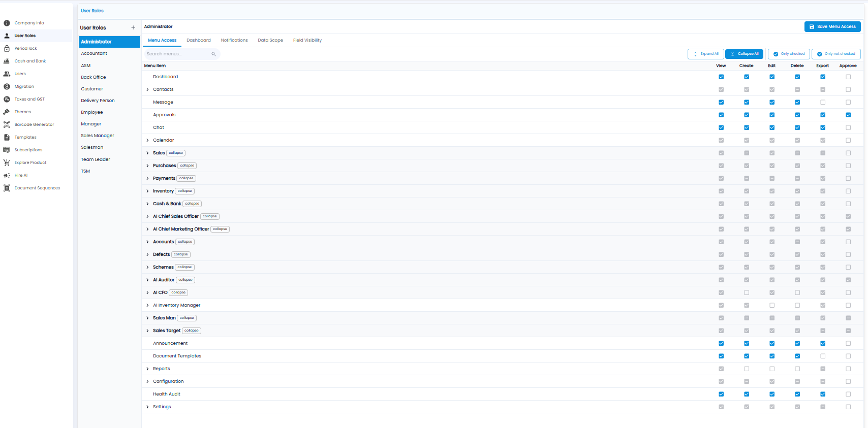Open Company Info sidebar icon

click(x=7, y=23)
